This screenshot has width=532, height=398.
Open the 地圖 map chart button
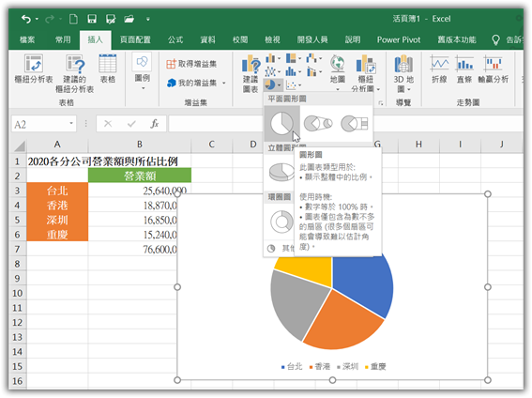pyautogui.click(x=338, y=73)
